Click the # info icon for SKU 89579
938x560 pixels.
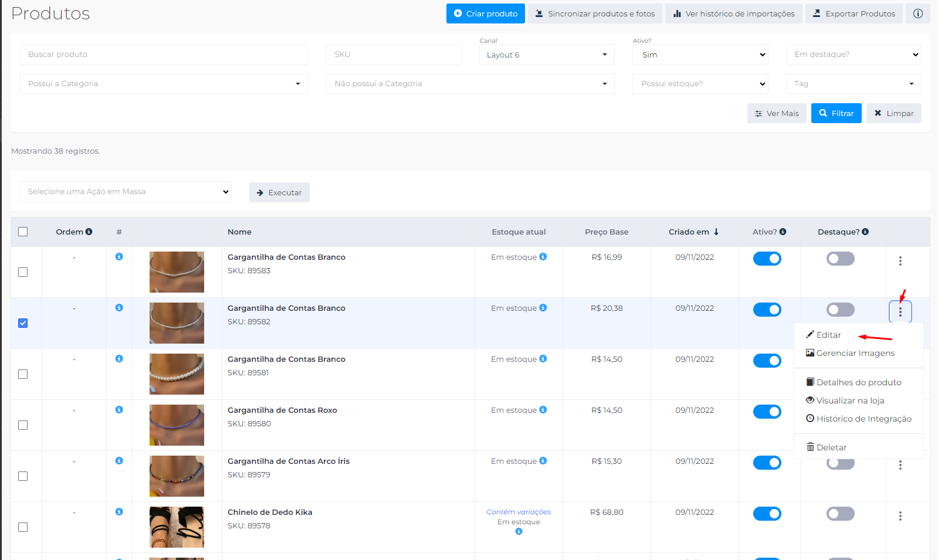[x=119, y=460]
